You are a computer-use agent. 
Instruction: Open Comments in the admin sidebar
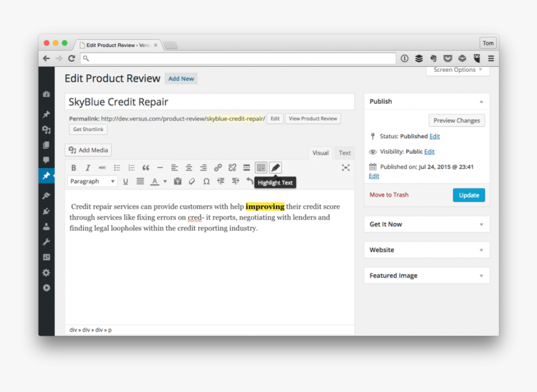[x=47, y=160]
